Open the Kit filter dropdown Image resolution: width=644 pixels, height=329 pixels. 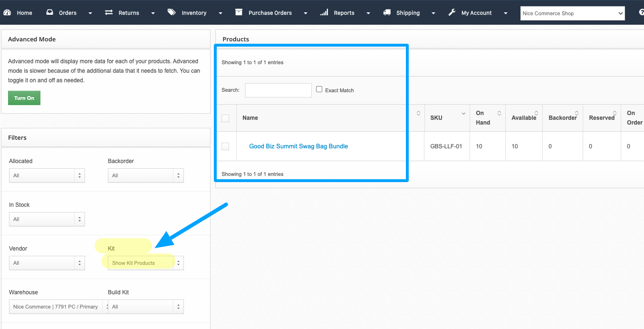(146, 263)
